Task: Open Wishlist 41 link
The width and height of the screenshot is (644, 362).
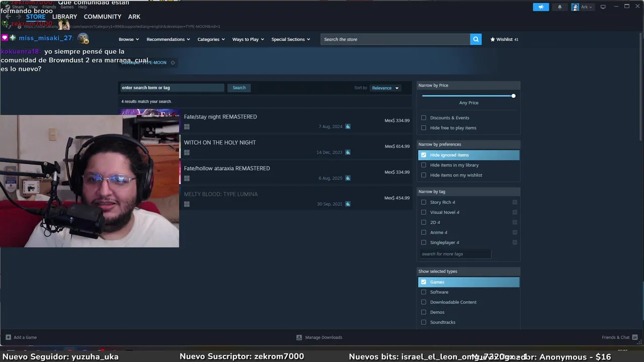Action: coord(504,39)
